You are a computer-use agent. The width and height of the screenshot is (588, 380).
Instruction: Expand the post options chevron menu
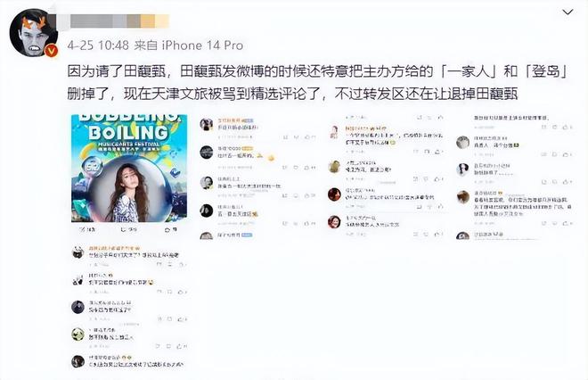[x=568, y=12]
